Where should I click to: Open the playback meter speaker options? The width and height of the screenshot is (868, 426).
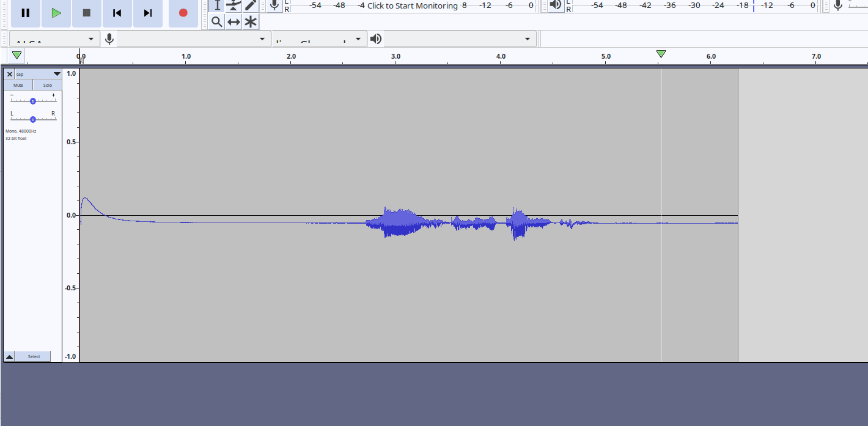(x=556, y=6)
